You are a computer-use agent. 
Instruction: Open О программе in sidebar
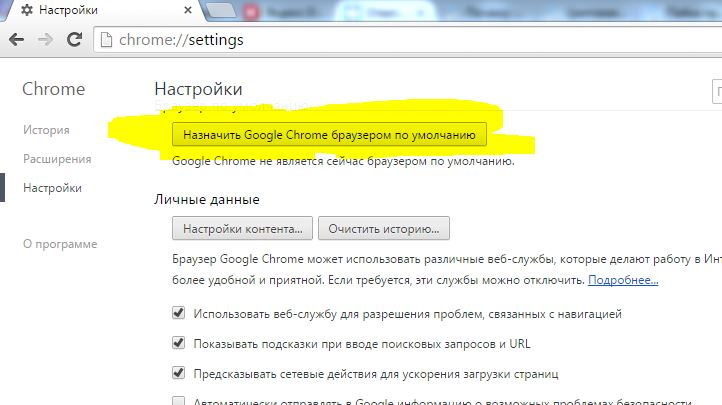(x=60, y=244)
